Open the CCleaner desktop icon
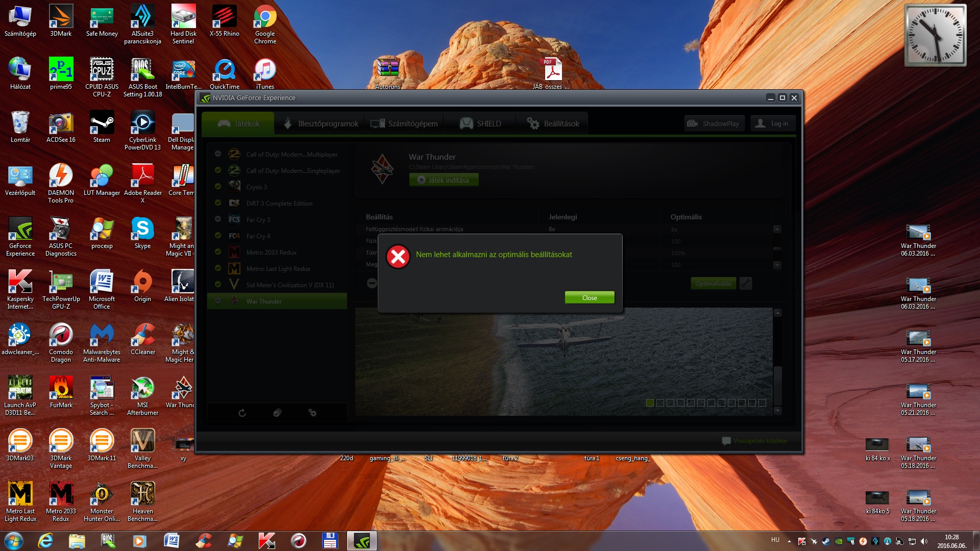Viewport: 980px width, 551px height. point(142,339)
